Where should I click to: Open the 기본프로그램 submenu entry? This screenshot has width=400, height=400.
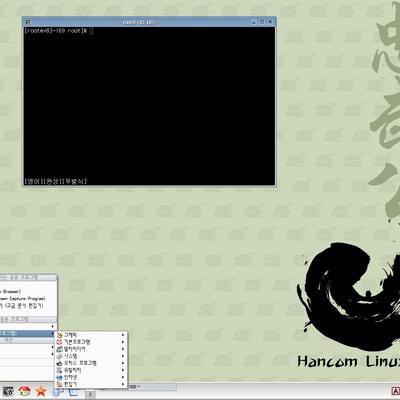pyautogui.click(x=91, y=342)
